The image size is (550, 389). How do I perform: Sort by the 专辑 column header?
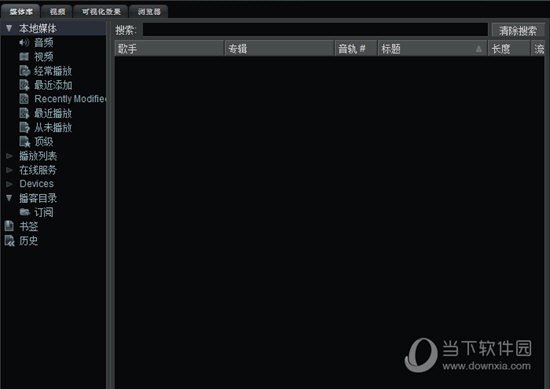[x=279, y=48]
